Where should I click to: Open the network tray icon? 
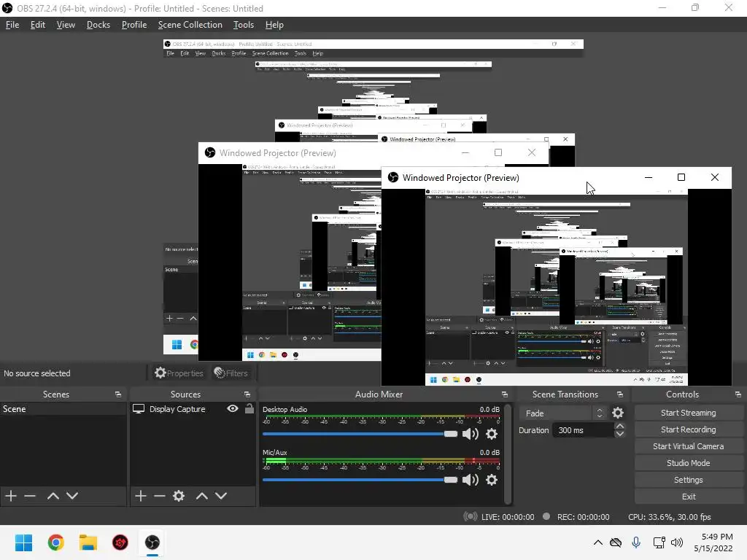click(659, 542)
